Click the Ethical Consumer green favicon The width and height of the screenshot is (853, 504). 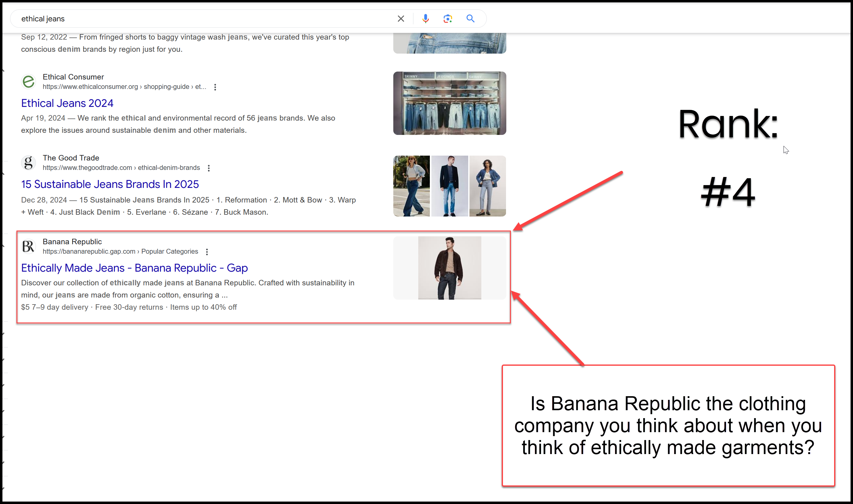pyautogui.click(x=29, y=82)
